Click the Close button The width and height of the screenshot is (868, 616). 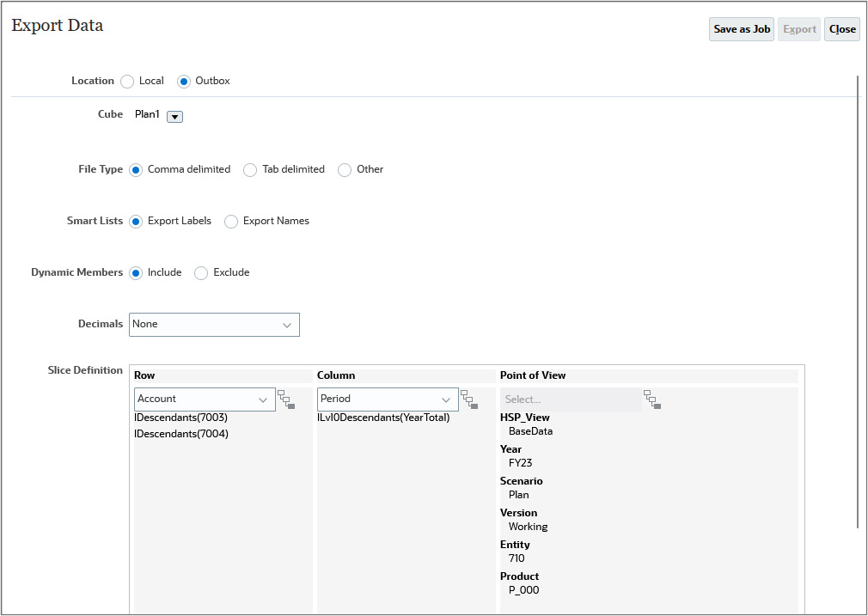(x=841, y=28)
